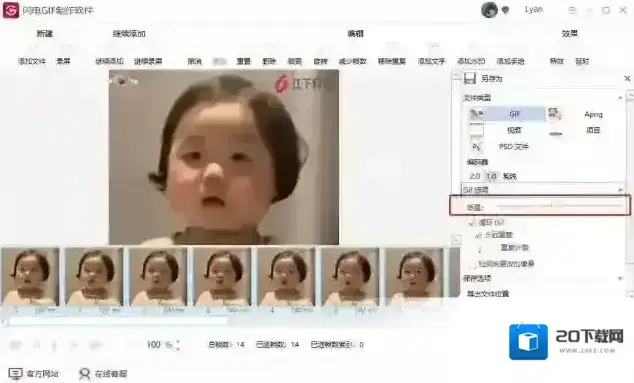This screenshot has width=634, height=383.
Task: Undo the last action with 撤消
Action: pyautogui.click(x=194, y=61)
